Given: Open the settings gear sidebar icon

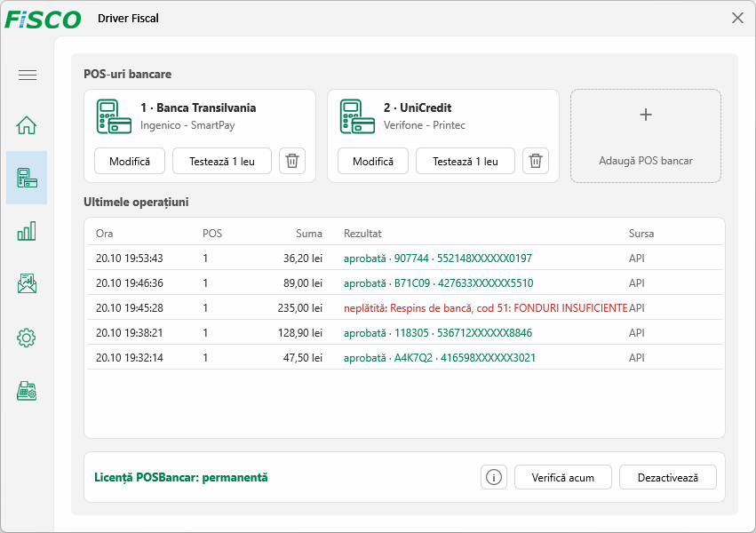Looking at the screenshot, I should [27, 338].
